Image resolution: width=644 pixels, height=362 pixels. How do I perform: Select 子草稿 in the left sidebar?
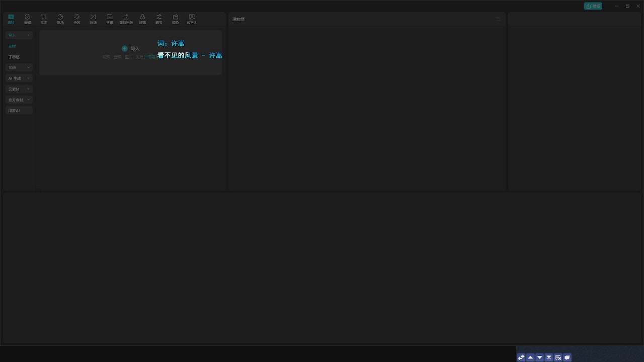pyautogui.click(x=14, y=57)
